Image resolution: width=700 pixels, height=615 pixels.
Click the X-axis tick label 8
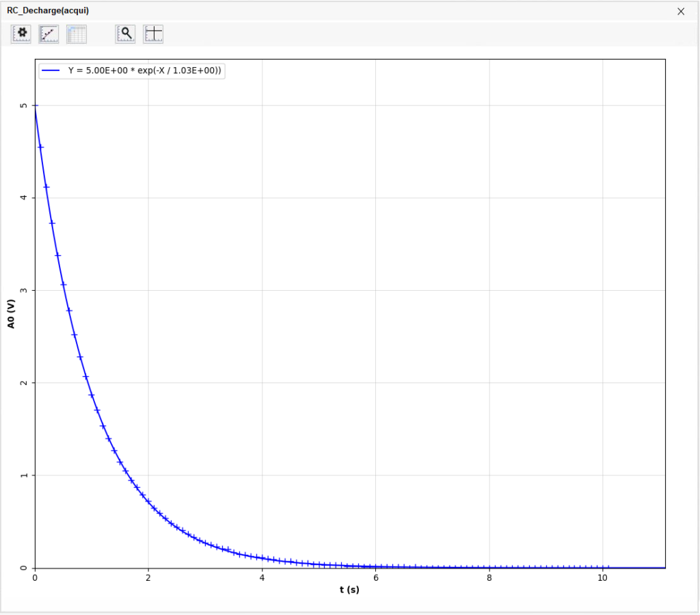489,577
